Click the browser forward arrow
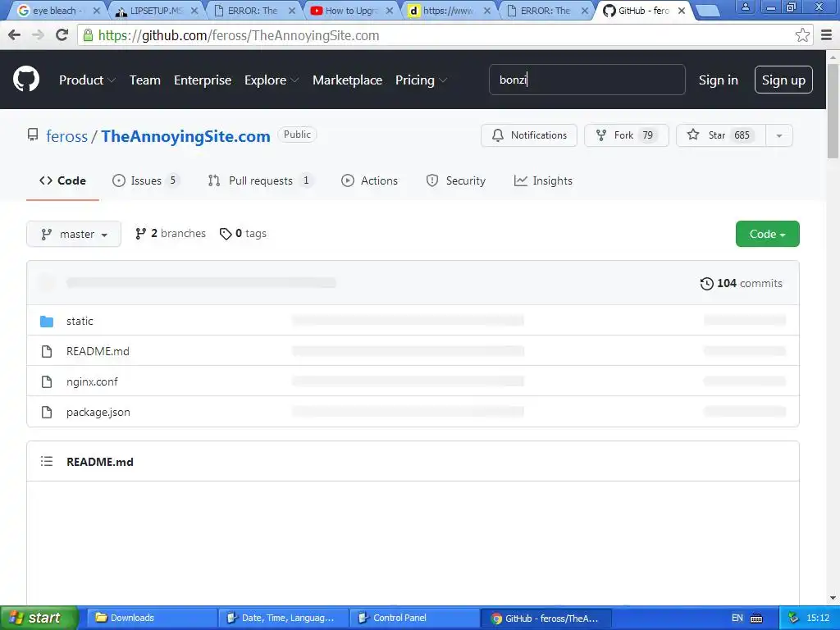The width and height of the screenshot is (840, 630). pyautogui.click(x=38, y=35)
